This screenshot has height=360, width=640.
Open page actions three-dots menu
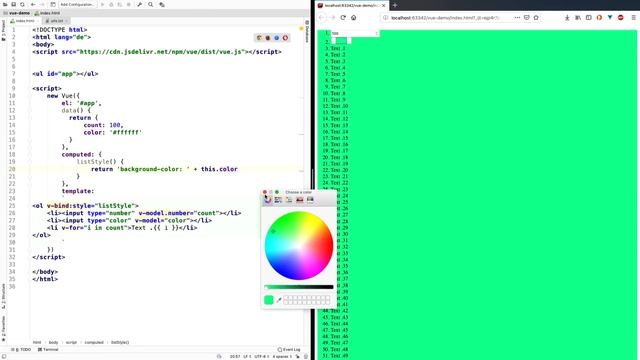click(x=517, y=18)
